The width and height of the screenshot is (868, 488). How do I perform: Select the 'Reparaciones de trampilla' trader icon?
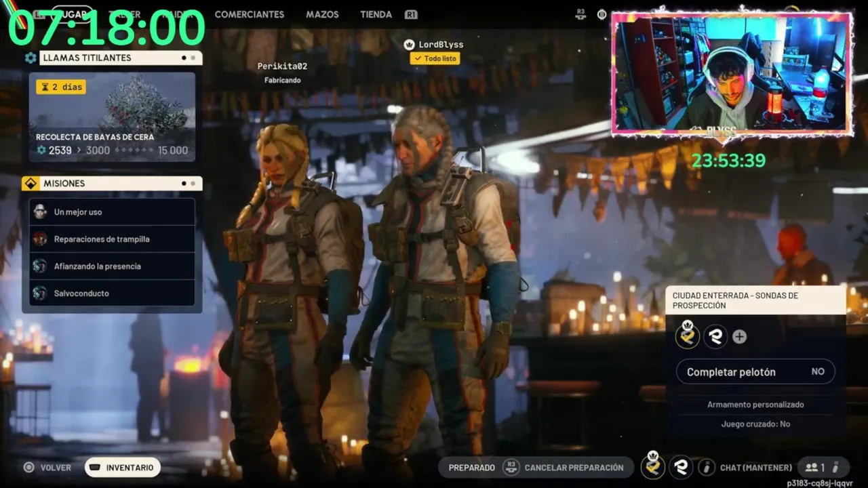point(40,239)
